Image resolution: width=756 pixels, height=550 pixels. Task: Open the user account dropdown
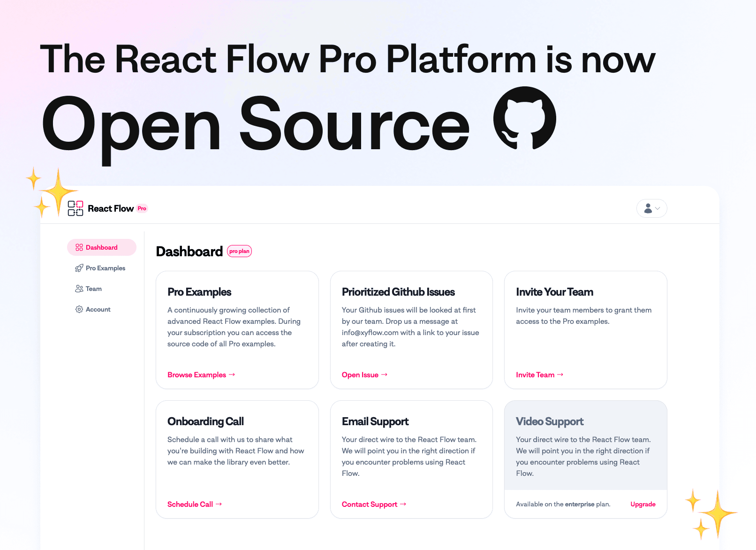(x=651, y=208)
